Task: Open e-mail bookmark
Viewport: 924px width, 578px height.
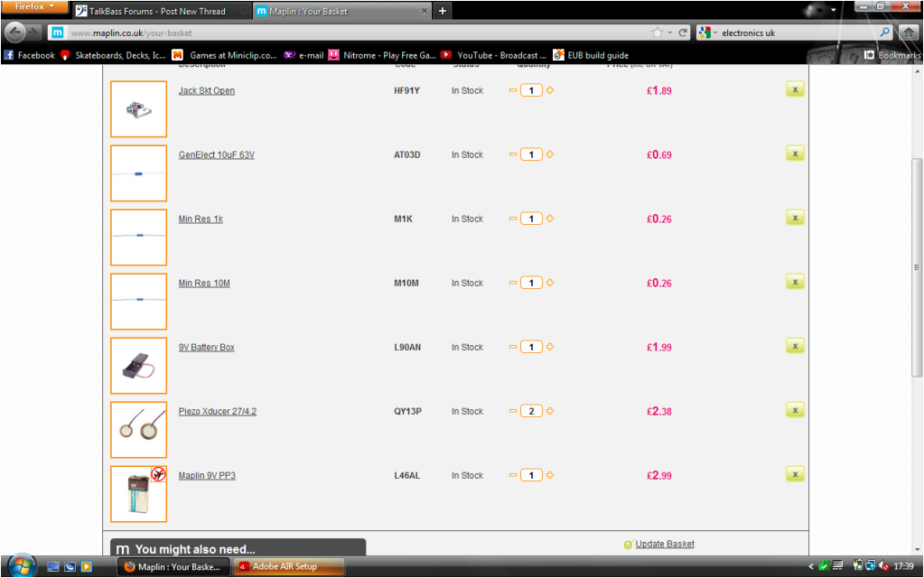Action: click(x=303, y=55)
